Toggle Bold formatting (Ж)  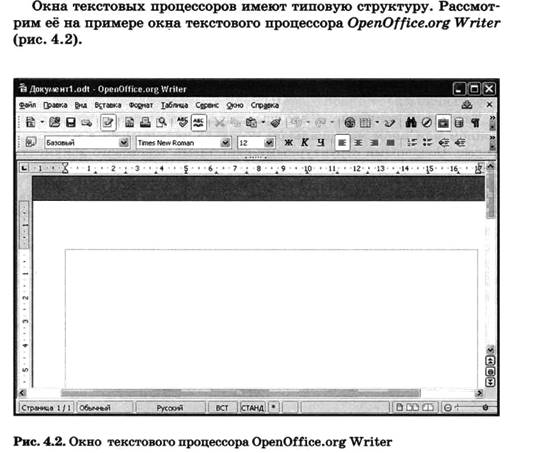click(x=288, y=142)
